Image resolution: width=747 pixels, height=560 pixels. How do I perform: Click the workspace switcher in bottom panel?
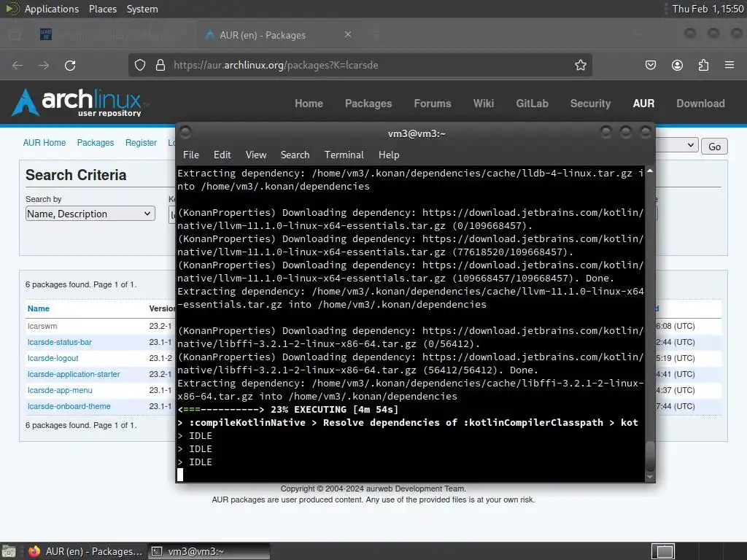(662, 551)
